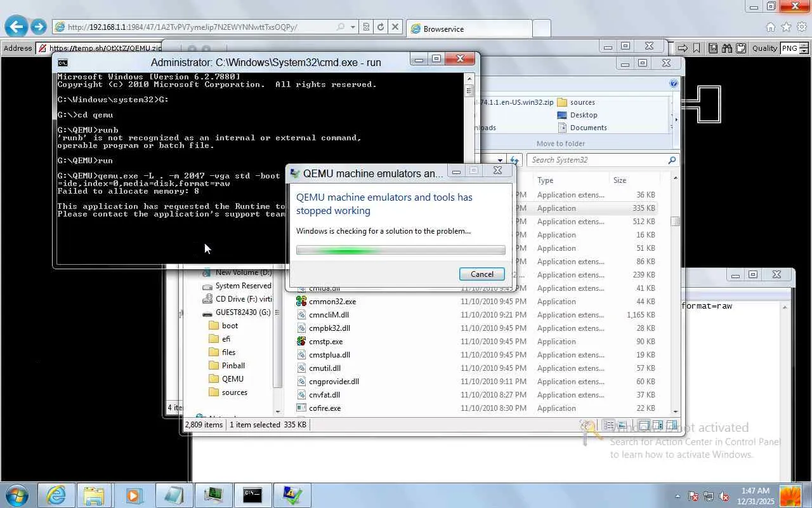Click the Action Center flag in tray
This screenshot has width=812, height=508.
(693, 496)
